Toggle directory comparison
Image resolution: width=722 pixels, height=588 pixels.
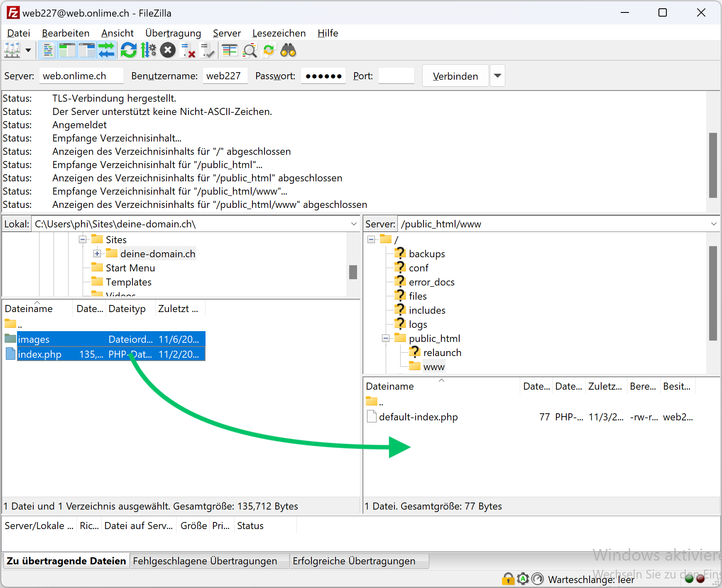(250, 51)
